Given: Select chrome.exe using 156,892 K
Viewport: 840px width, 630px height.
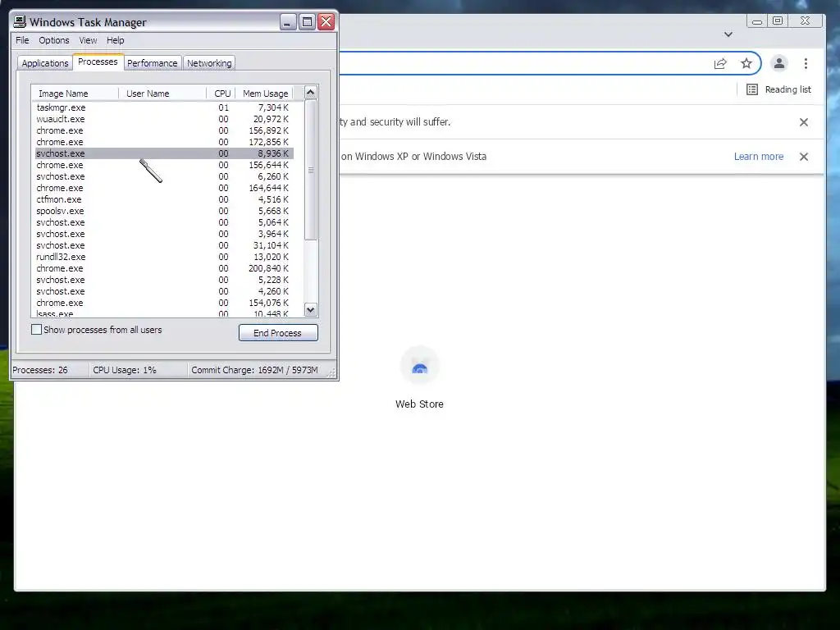Looking at the screenshot, I should 164,130.
